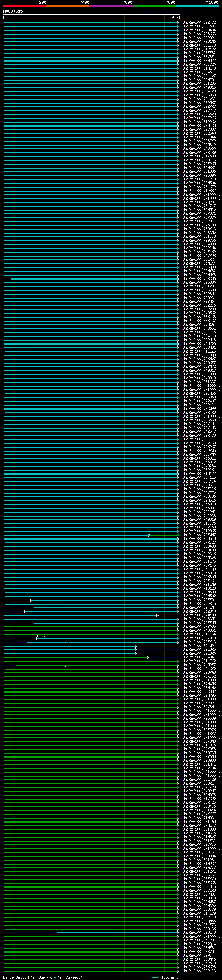The height and width of the screenshot is (980, 222).
Task: Select the UniRef100_Q2V3B7 label
Action: pyautogui.click(x=199, y=129)
